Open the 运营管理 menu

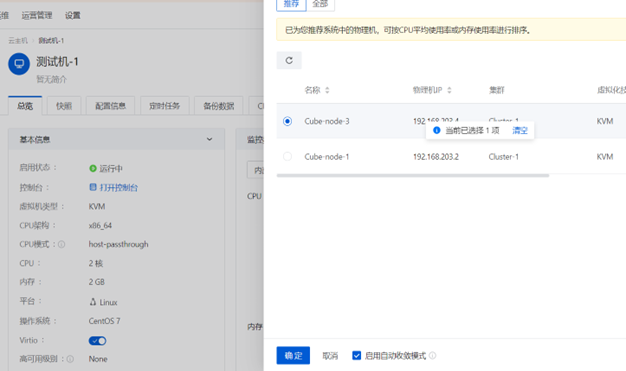pyautogui.click(x=37, y=16)
